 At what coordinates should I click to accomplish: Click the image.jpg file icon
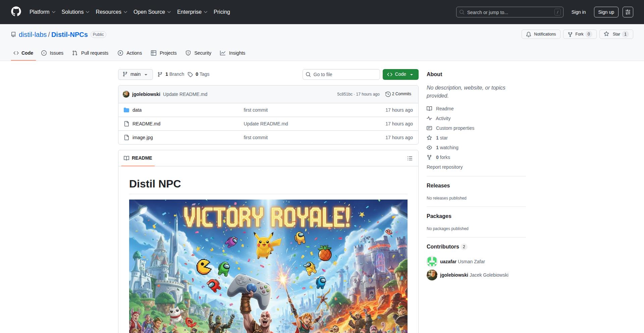point(126,137)
